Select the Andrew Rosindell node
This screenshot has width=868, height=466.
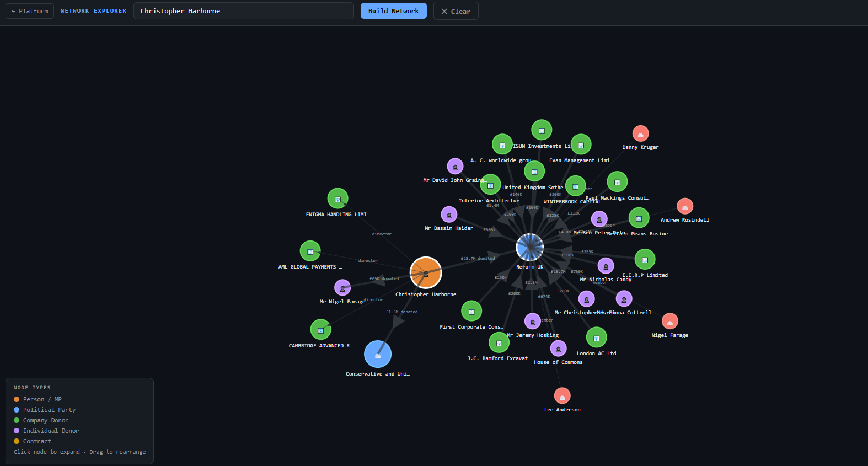(x=685, y=206)
